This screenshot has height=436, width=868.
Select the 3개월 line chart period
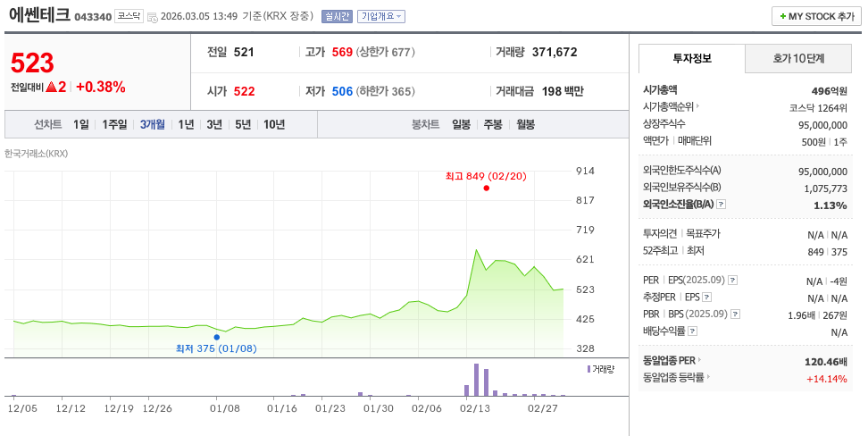(152, 125)
